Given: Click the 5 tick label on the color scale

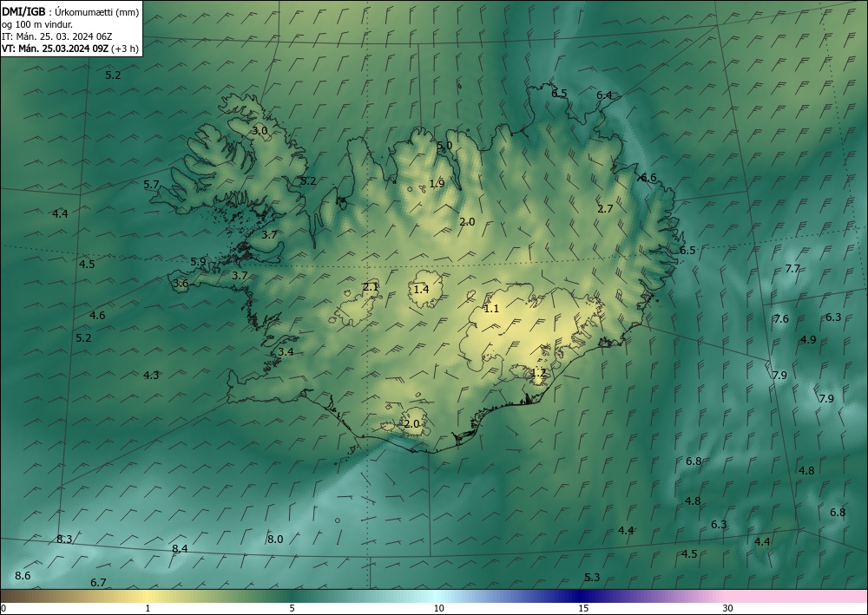Looking at the screenshot, I should [292, 608].
